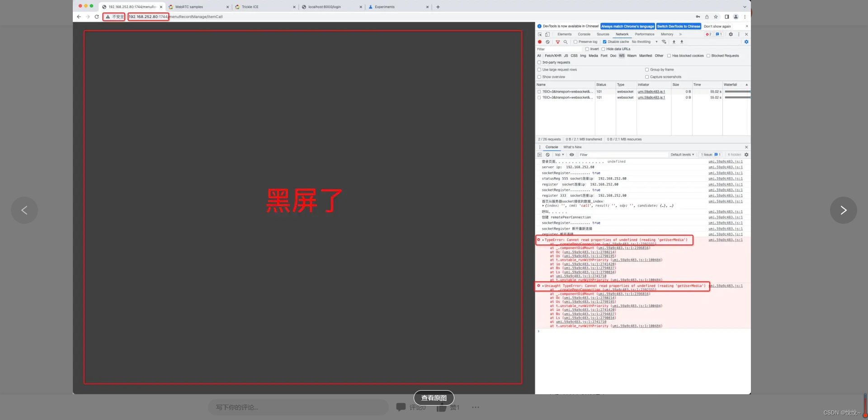Screen dimensions: 868x420
Task: Select the inspect element tool in DevTools
Action: coord(540,34)
